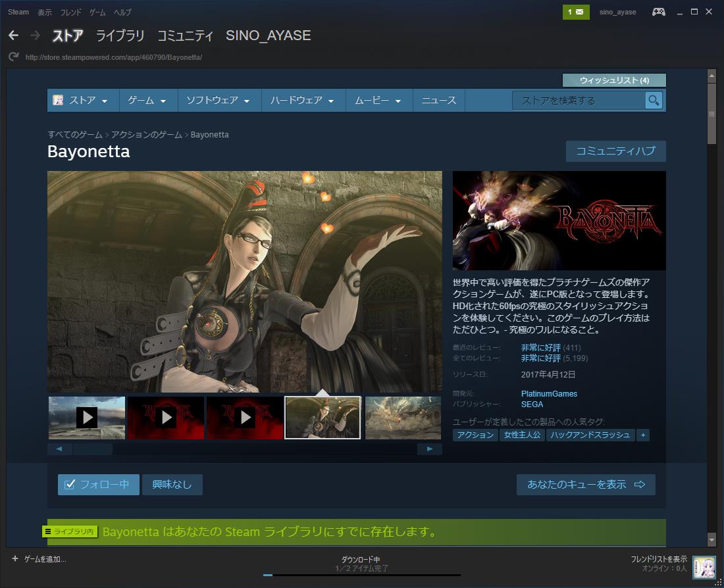Click the magnifier search icon
Viewport: 724px width, 588px height.
click(654, 100)
